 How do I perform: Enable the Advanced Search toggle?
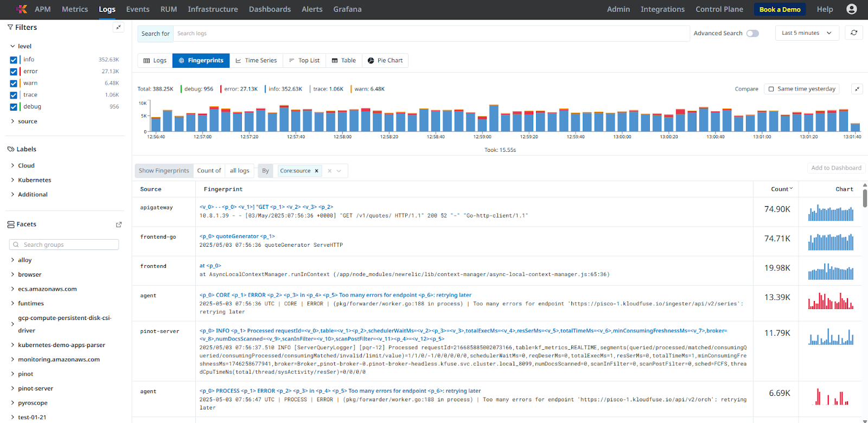pyautogui.click(x=752, y=34)
